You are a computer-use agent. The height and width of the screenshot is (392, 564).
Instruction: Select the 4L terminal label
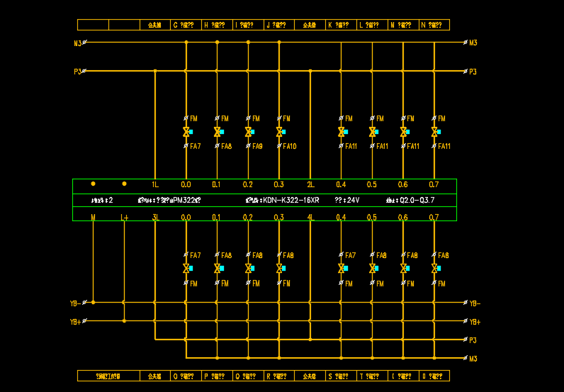[310, 218]
